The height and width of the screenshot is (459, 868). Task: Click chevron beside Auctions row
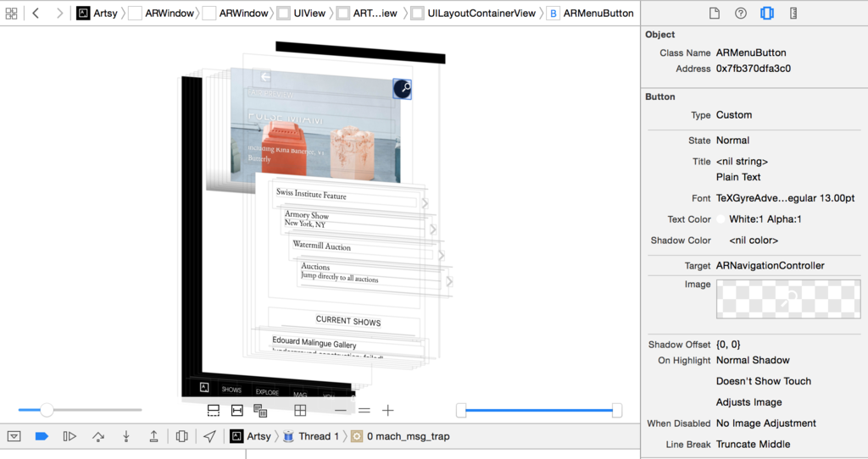(449, 281)
